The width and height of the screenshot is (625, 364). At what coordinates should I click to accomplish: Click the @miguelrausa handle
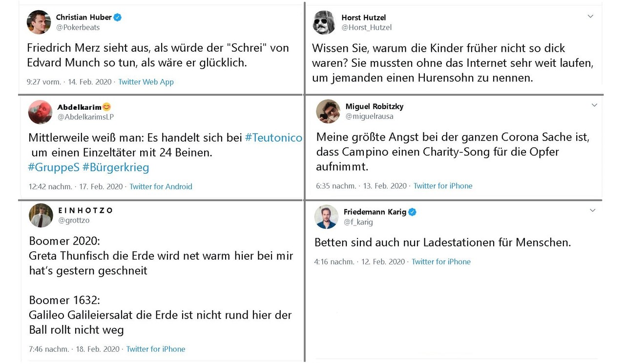(370, 116)
